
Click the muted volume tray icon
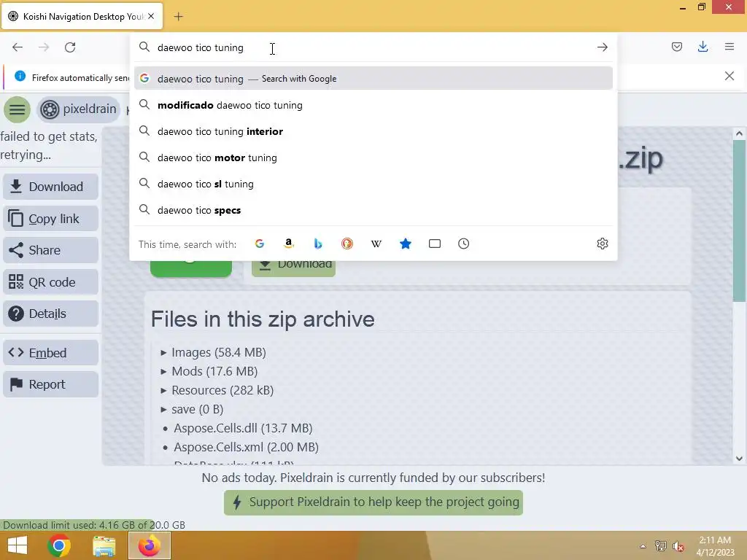coord(678,546)
